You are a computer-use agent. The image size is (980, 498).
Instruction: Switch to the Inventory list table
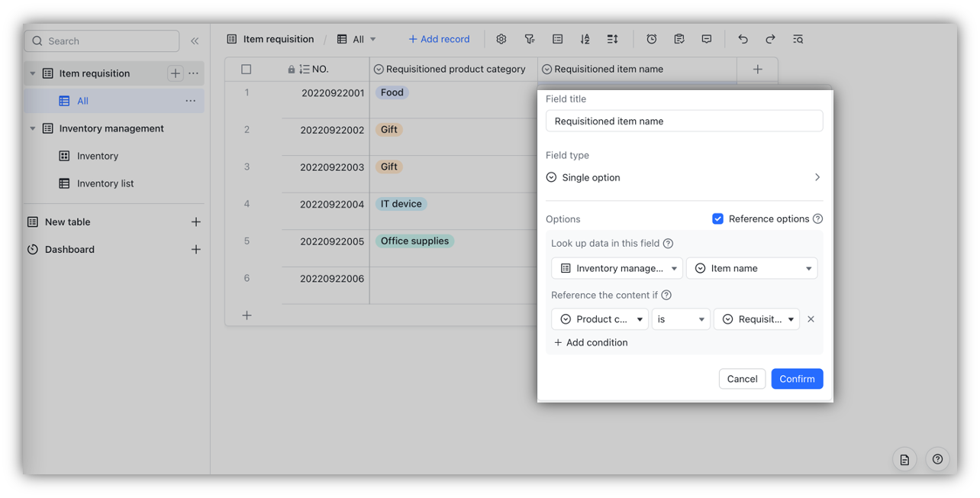pyautogui.click(x=103, y=183)
